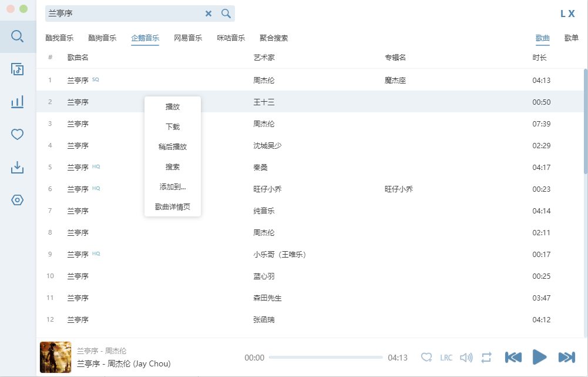The image size is (588, 377).
Task: Open the song list library icon
Action: [18, 69]
